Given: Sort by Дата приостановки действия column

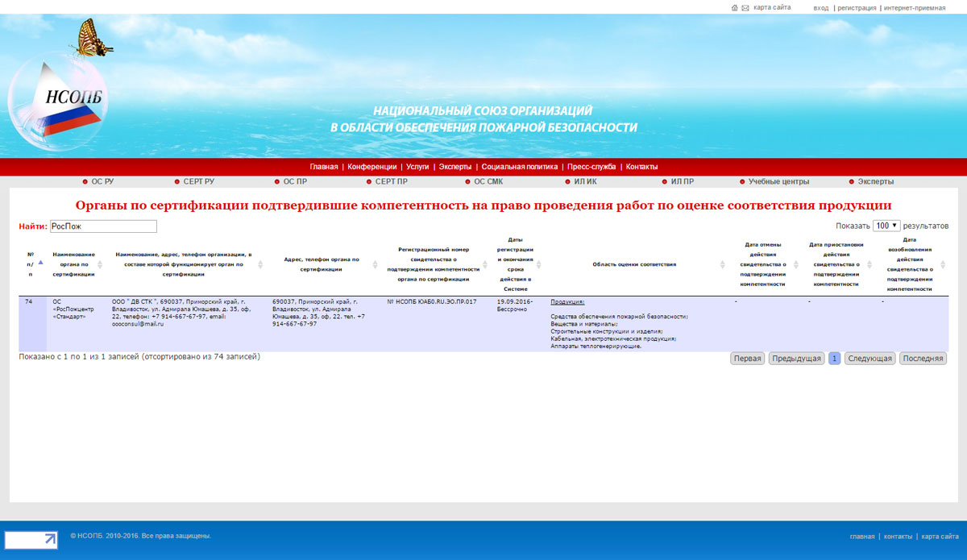Looking at the screenshot, I should pos(869,264).
